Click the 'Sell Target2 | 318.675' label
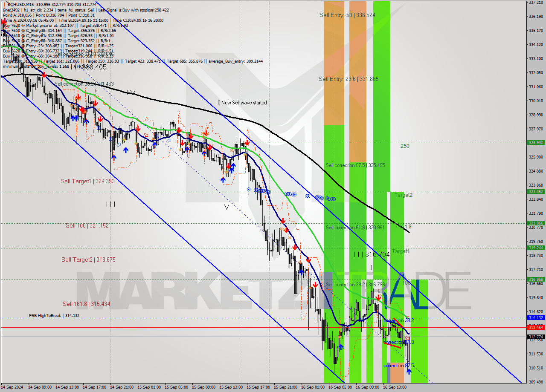 pyautogui.click(x=88, y=259)
